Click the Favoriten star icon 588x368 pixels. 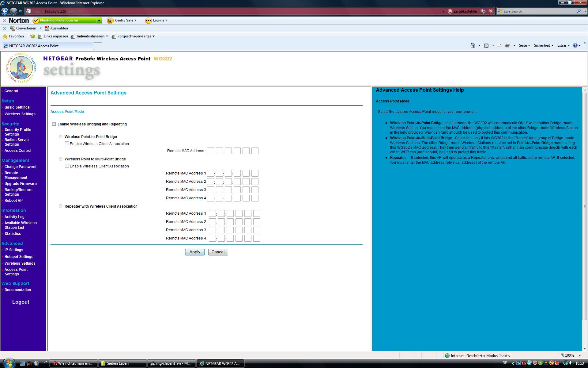tap(5, 36)
